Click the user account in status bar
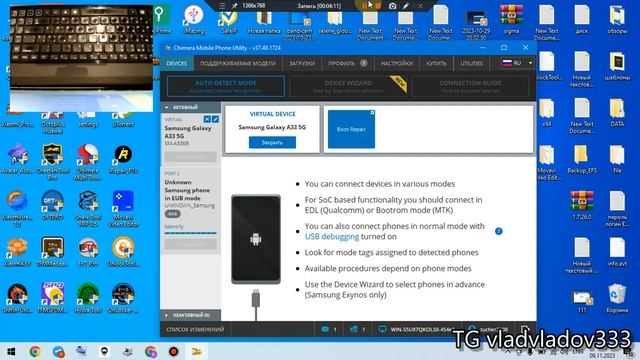This screenshot has width=640, height=360. point(488,329)
